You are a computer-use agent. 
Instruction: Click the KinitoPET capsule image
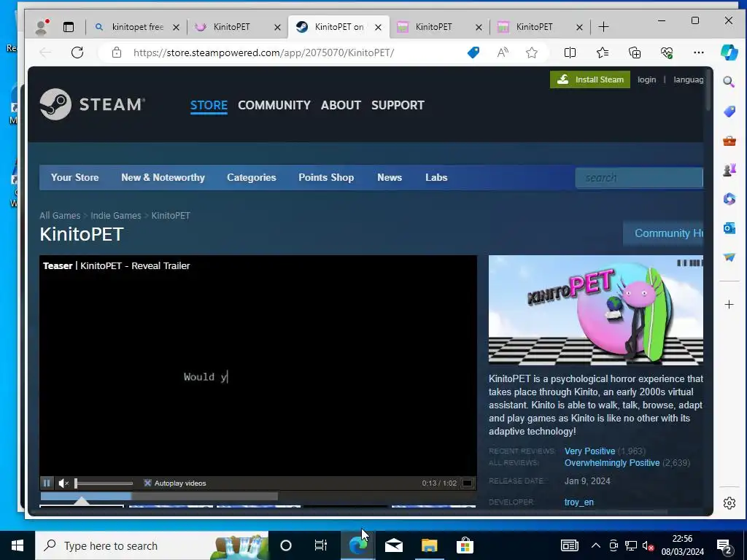[x=595, y=311]
